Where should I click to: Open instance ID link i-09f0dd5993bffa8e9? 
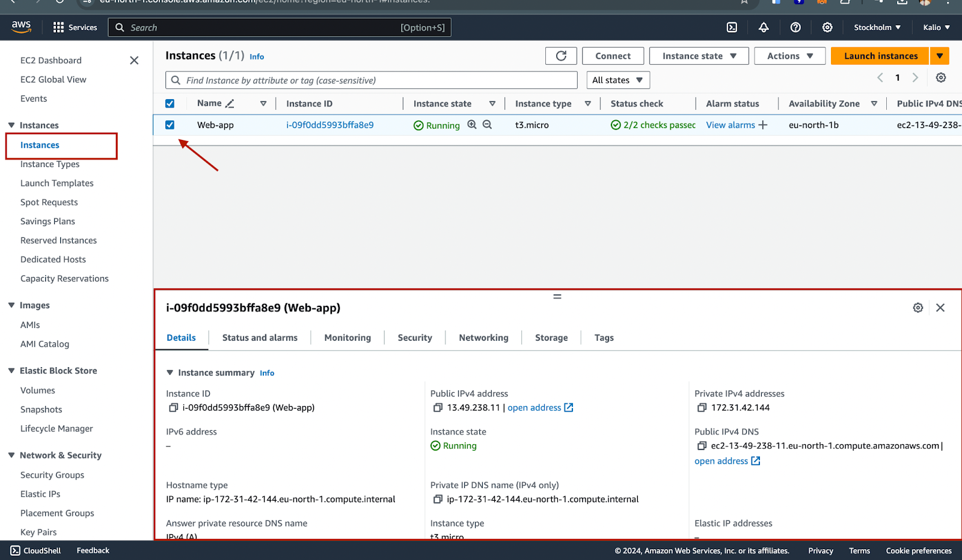(330, 125)
